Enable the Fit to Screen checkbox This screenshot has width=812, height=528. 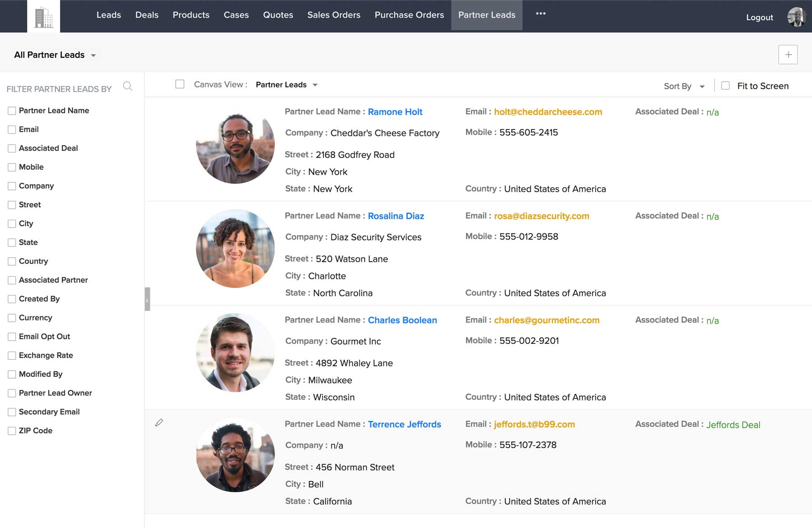coord(725,85)
